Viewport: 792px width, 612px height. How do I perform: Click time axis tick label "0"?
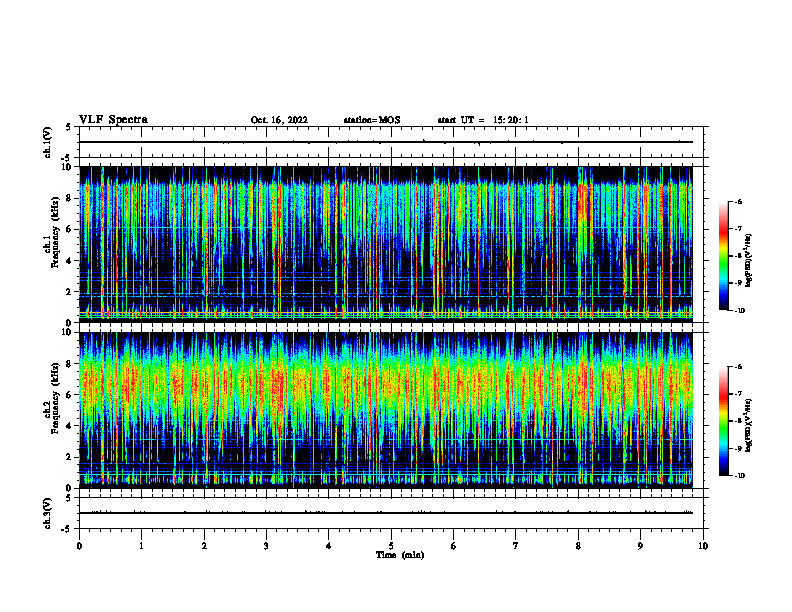point(79,546)
